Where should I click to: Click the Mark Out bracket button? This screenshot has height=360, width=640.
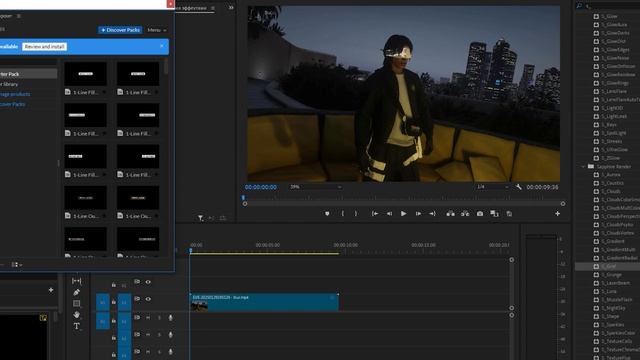pyautogui.click(x=356, y=213)
